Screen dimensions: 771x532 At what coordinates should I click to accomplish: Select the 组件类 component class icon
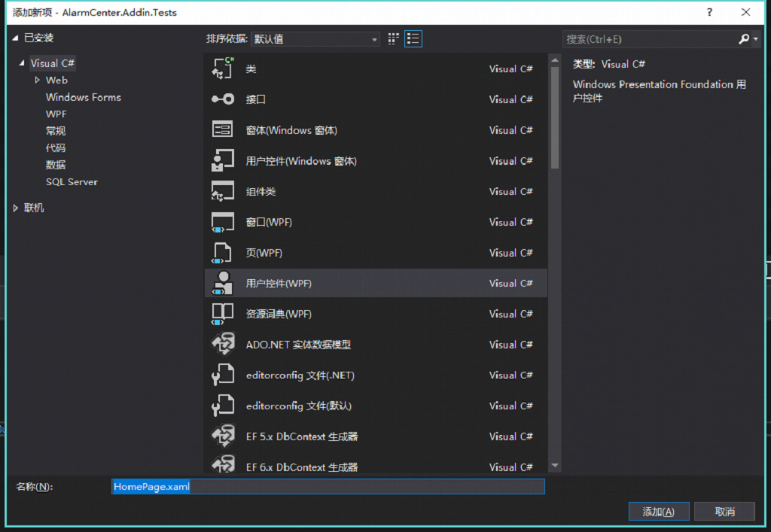pos(222,192)
